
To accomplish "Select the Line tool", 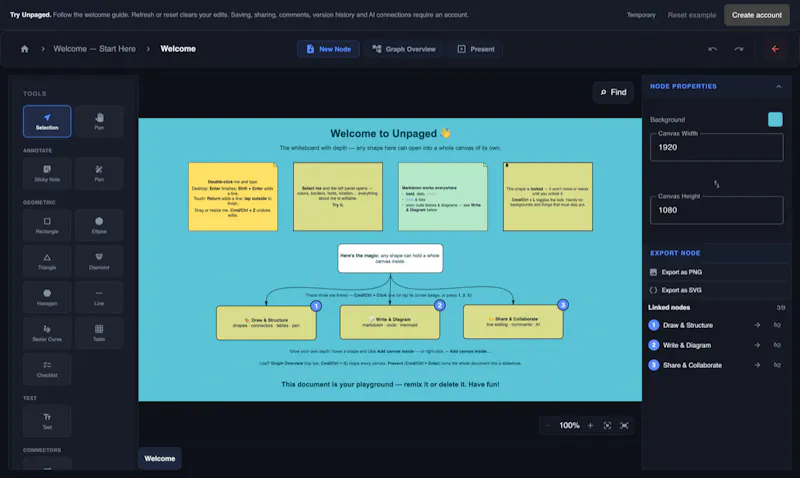I will point(99,297).
